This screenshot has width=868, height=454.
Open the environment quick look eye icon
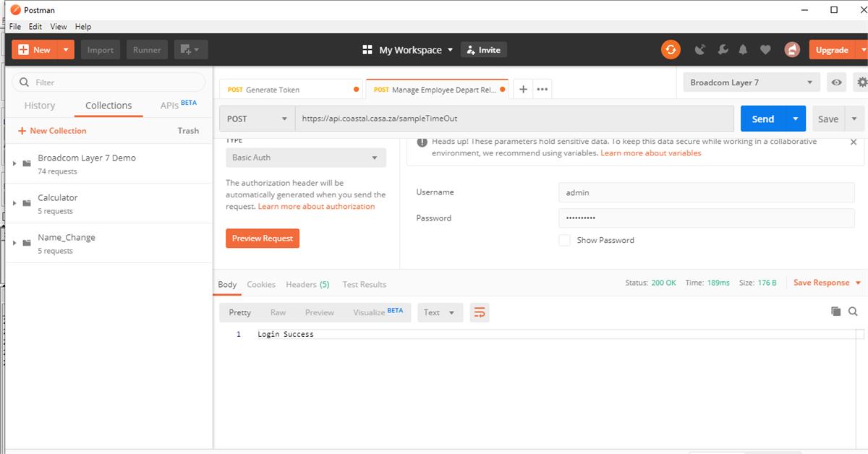click(x=836, y=82)
